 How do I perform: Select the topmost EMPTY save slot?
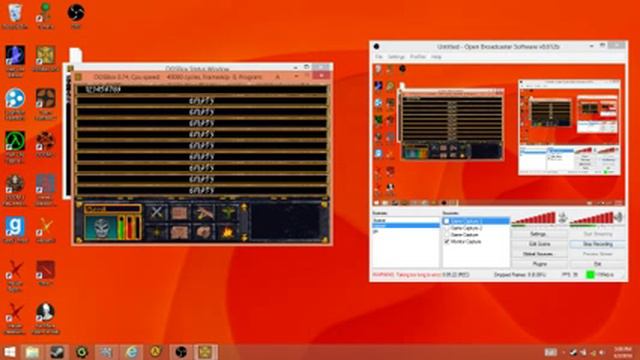click(x=202, y=100)
